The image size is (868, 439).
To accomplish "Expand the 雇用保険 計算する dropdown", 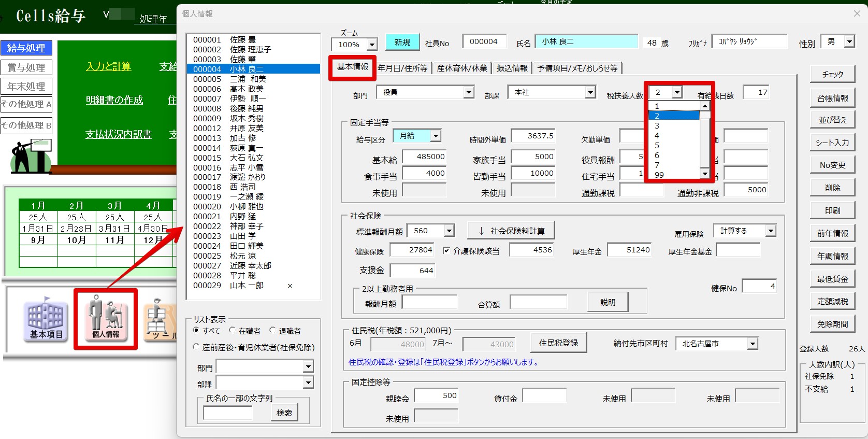I will click(x=771, y=230).
